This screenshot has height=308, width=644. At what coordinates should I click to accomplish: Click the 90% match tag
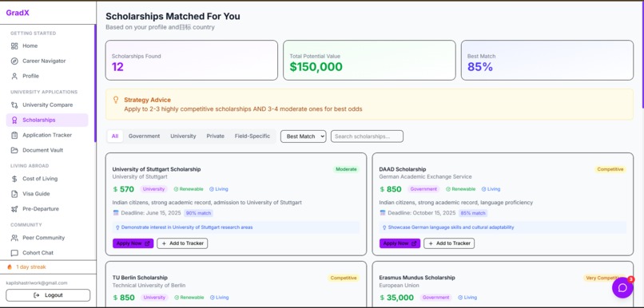pos(198,213)
